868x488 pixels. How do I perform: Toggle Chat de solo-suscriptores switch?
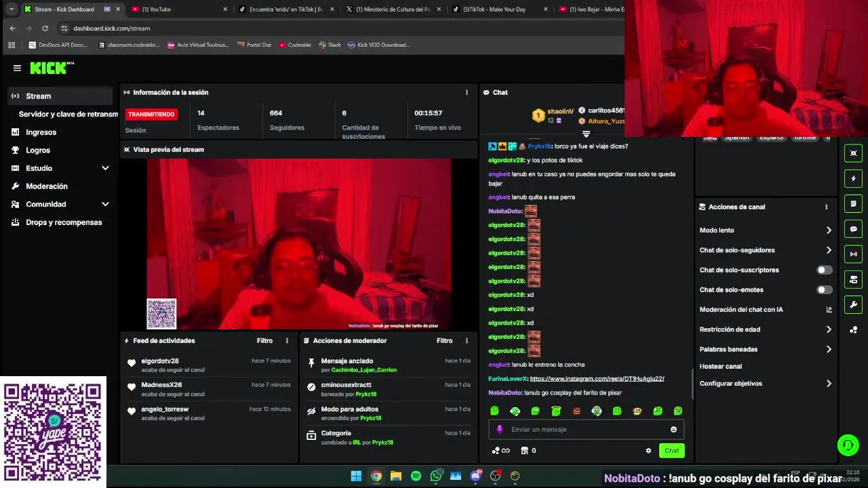pyautogui.click(x=824, y=270)
